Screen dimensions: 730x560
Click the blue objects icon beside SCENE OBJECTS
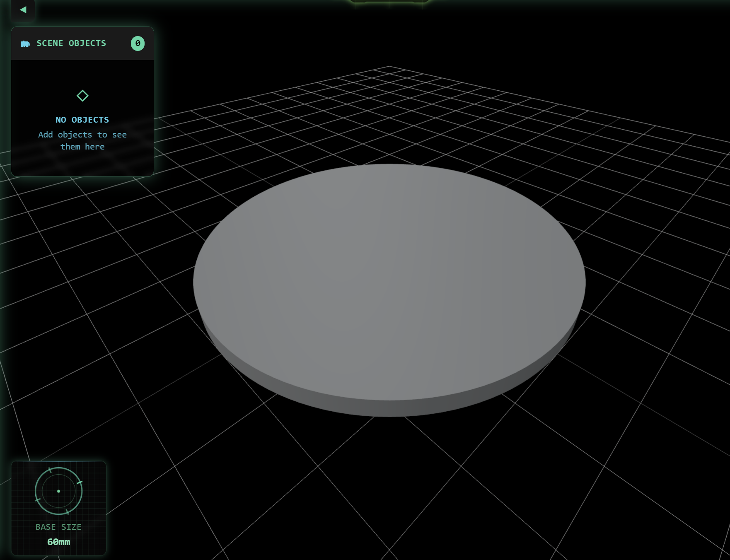(25, 43)
